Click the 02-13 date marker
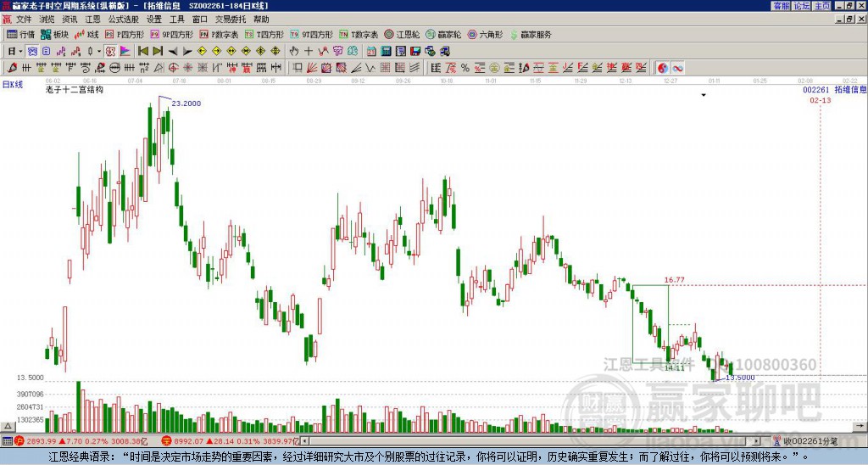The height and width of the screenshot is (465, 868). pos(820,100)
